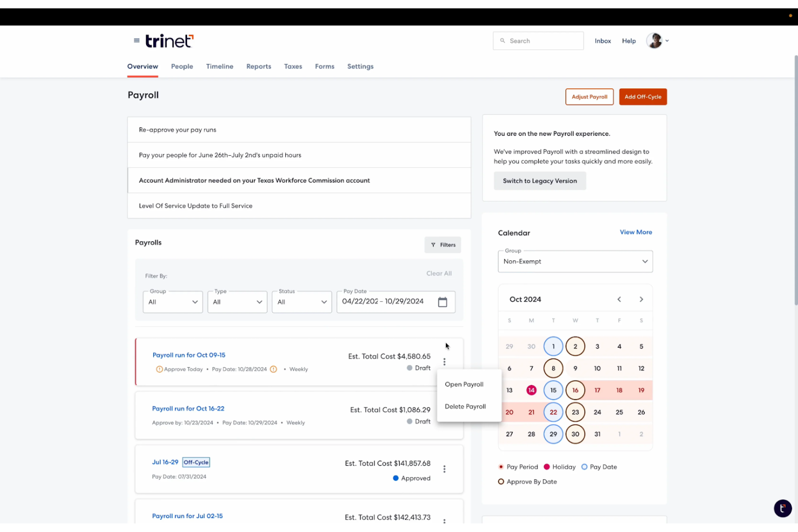Toggle the Pay Period legend filter
The width and height of the screenshot is (798, 532).
pyautogui.click(x=500, y=467)
